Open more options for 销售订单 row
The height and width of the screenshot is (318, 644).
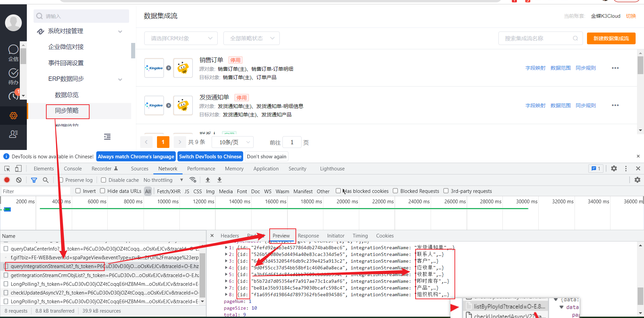[615, 68]
